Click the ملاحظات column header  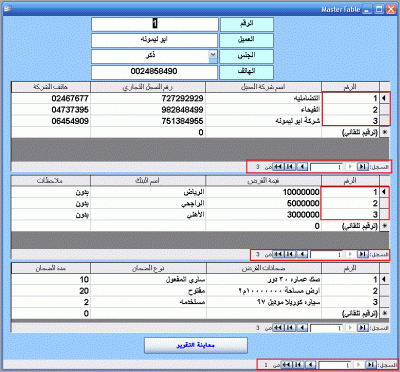(51, 181)
